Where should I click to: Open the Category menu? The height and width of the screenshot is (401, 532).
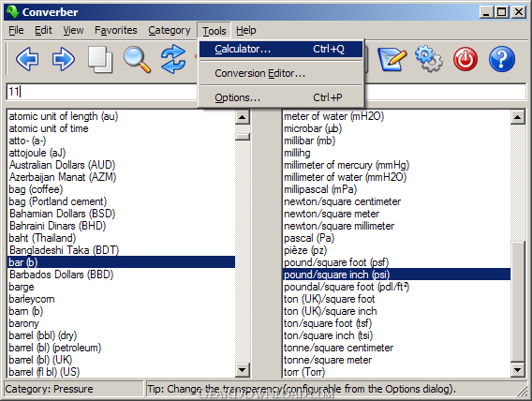[x=170, y=30]
